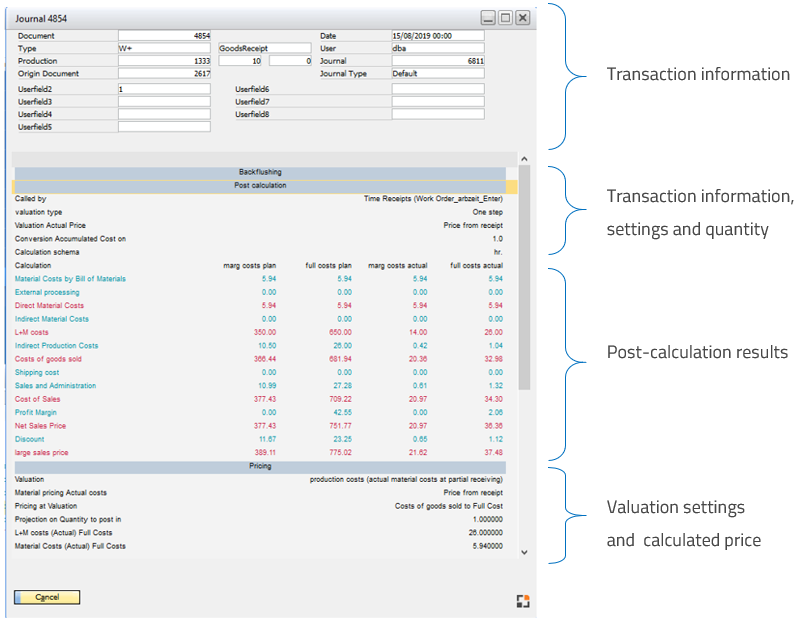
Task: Click the Journal Type field showing Default
Action: (x=438, y=73)
